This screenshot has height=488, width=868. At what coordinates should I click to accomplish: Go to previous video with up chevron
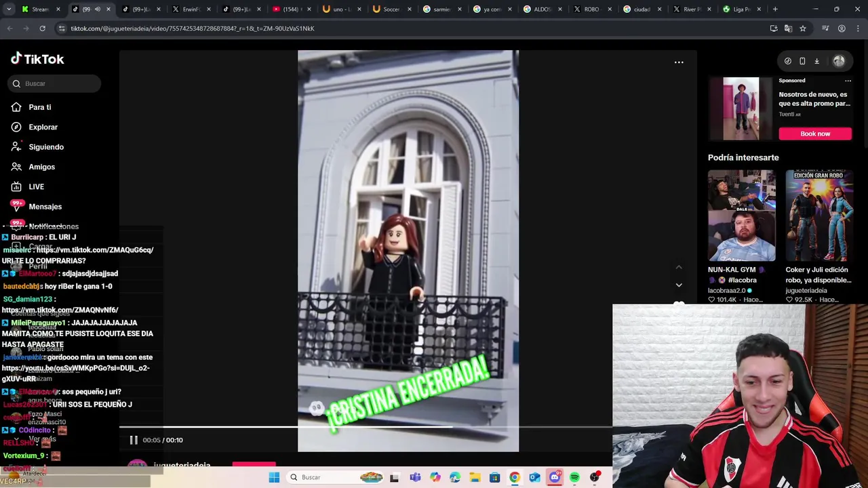[x=679, y=267]
